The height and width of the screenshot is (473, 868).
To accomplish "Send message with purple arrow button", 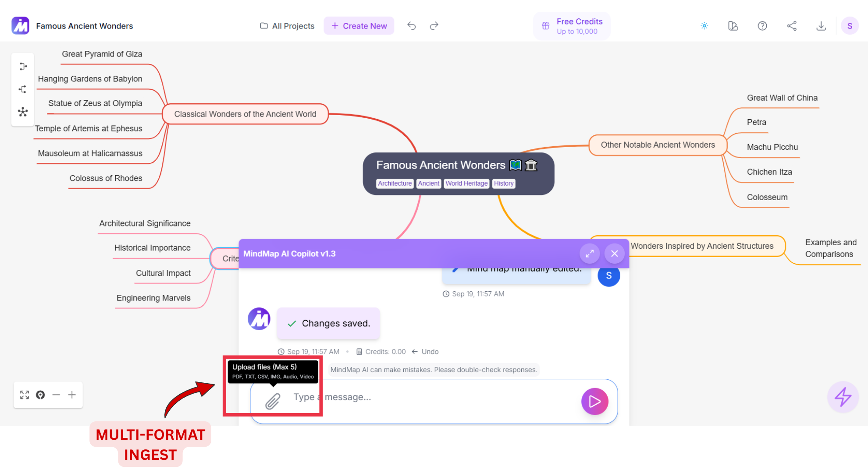I will point(594,401).
